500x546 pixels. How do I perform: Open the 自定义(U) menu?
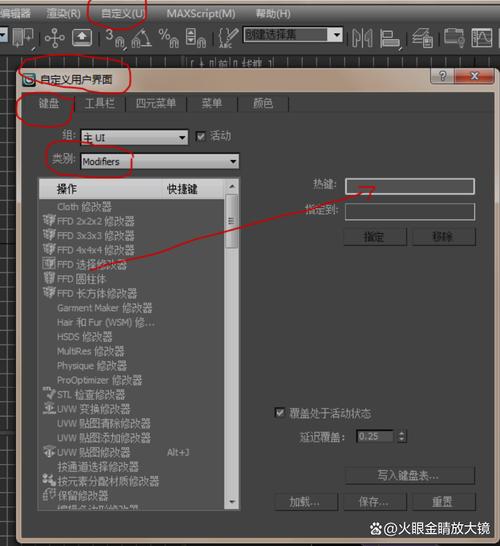122,14
